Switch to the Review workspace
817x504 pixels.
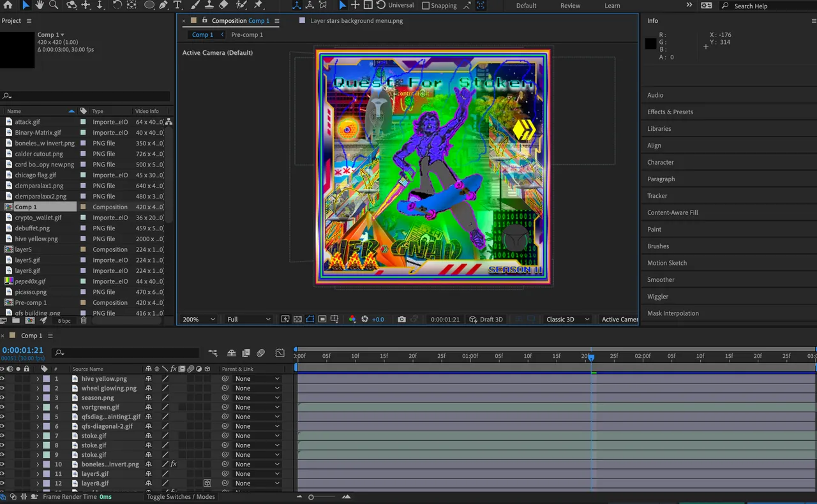[x=570, y=6]
